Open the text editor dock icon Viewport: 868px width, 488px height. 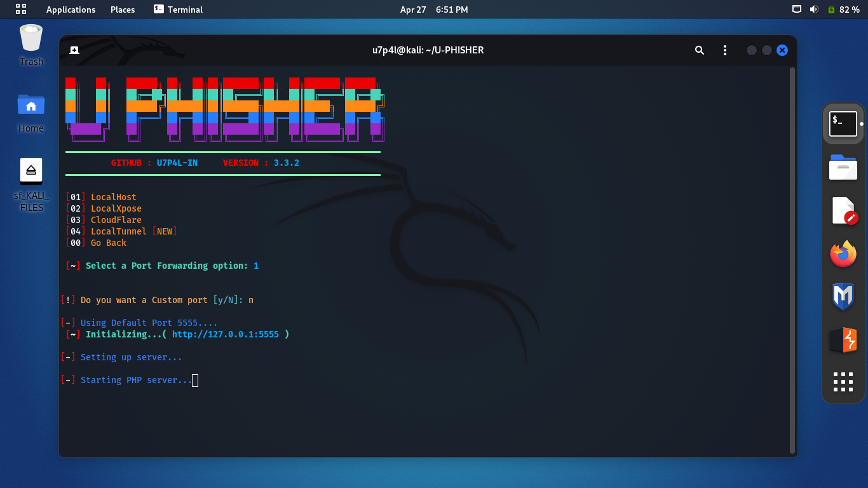click(x=843, y=211)
